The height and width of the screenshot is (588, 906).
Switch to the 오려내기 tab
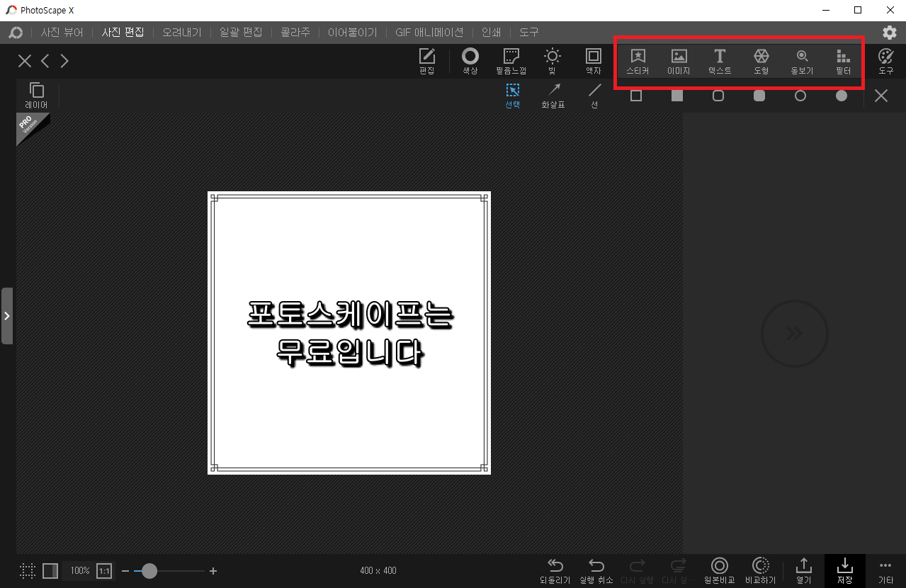(x=182, y=33)
